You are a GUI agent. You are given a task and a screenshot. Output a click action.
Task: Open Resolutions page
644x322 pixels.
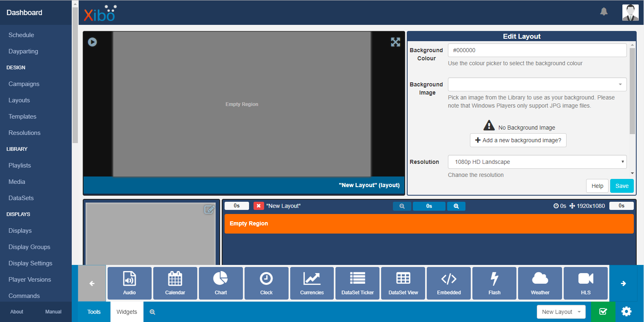24,133
